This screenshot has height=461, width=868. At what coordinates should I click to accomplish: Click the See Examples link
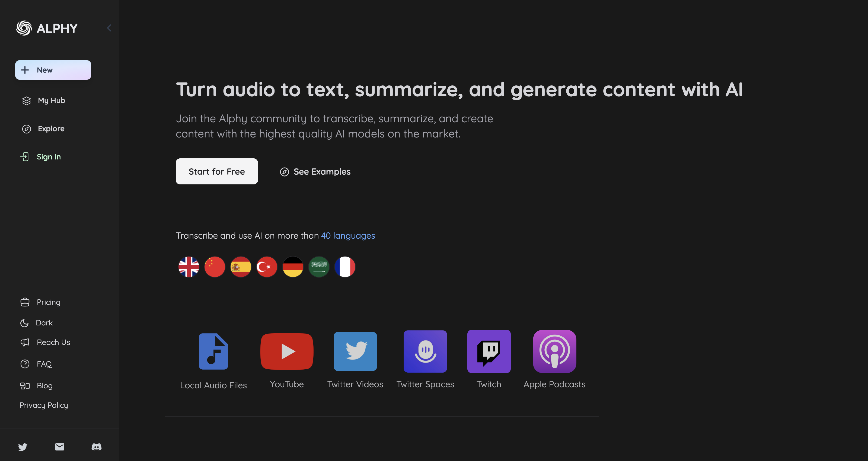315,172
